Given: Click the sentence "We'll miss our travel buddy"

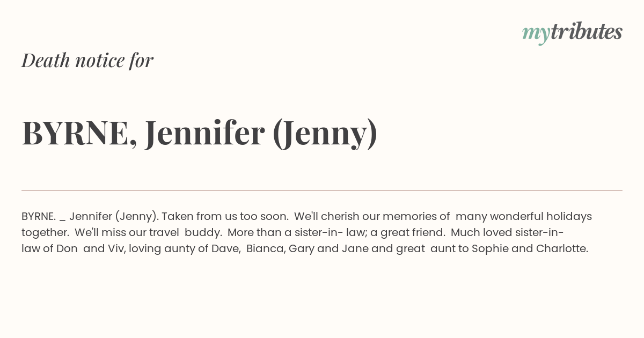Looking at the screenshot, I should coord(148,233).
